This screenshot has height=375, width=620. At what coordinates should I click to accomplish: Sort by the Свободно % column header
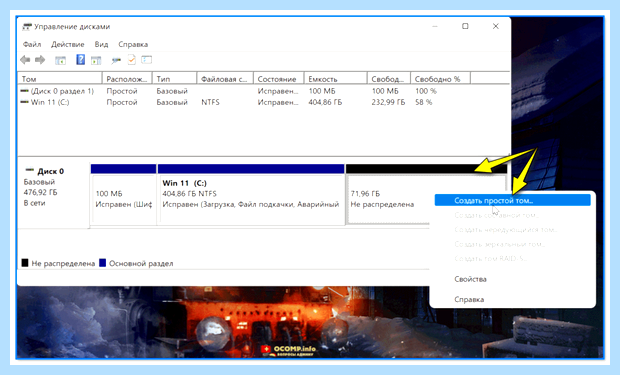[x=440, y=79]
